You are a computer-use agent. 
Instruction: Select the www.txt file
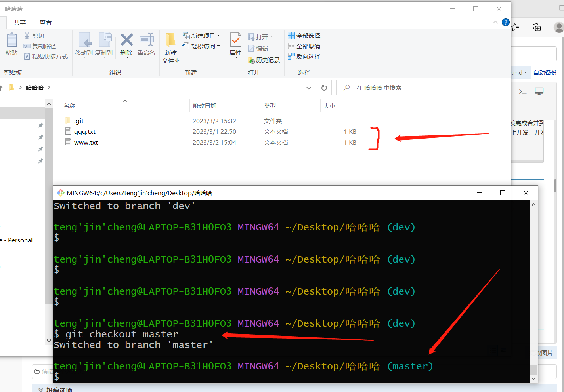pos(86,143)
